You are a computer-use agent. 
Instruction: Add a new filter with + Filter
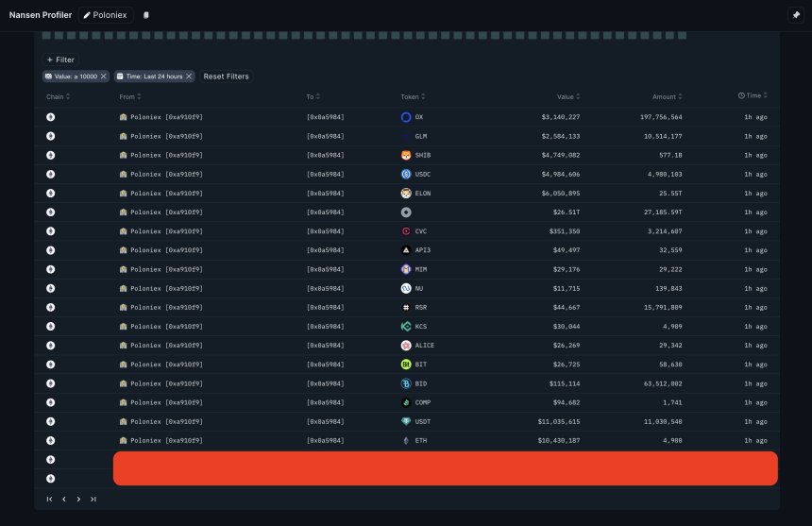tap(60, 59)
